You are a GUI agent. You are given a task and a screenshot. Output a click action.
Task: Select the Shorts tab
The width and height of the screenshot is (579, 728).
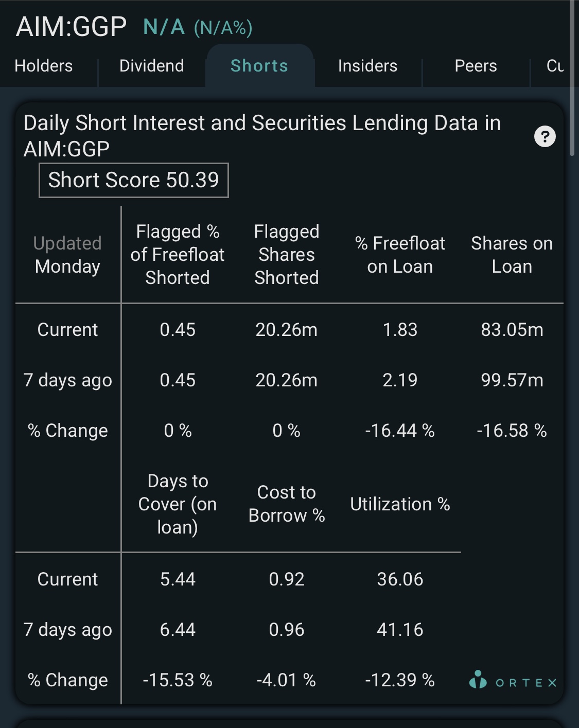(x=259, y=66)
